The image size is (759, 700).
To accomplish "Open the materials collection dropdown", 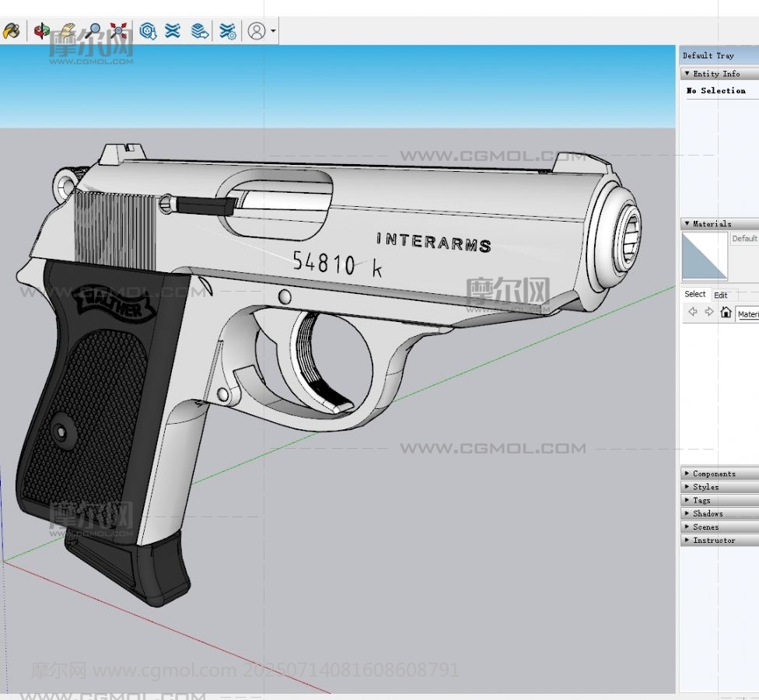I will click(747, 314).
